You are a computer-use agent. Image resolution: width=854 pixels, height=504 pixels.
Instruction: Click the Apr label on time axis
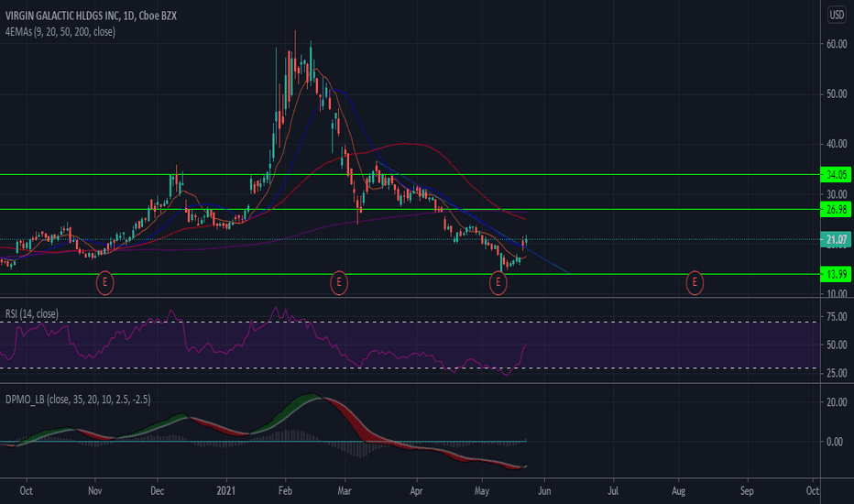click(416, 491)
